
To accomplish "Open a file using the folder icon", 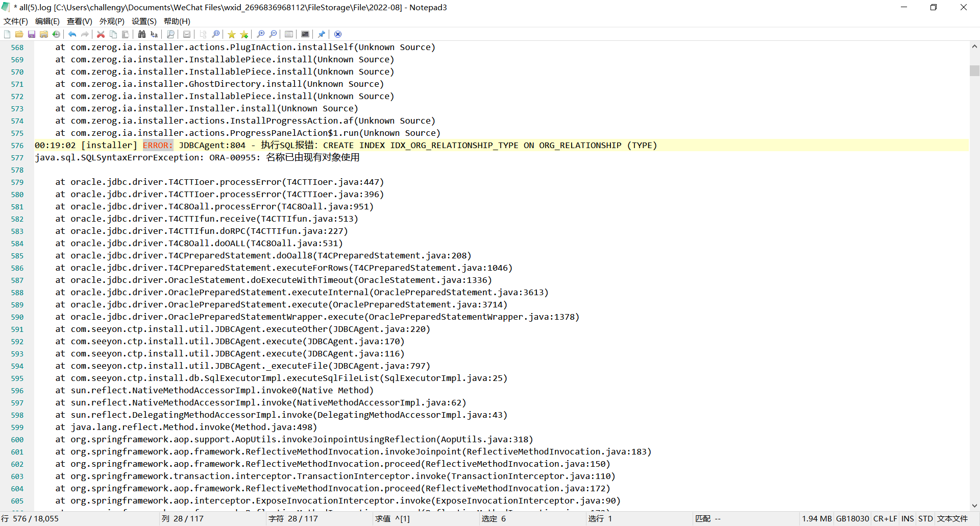I will 19,34.
